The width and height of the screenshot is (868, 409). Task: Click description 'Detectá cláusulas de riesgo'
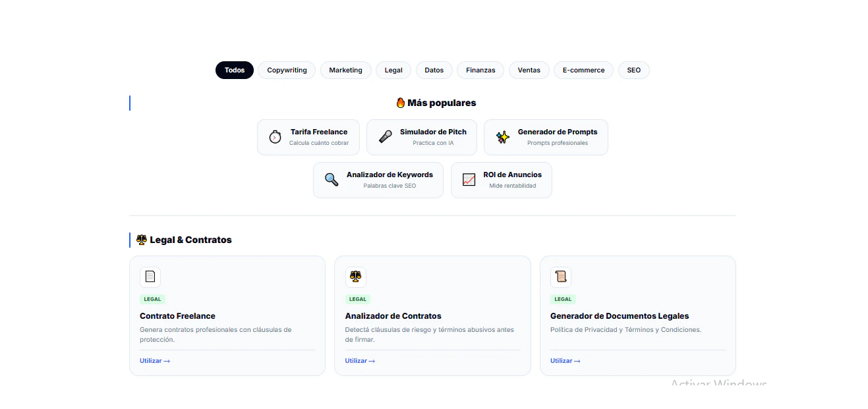coord(430,335)
